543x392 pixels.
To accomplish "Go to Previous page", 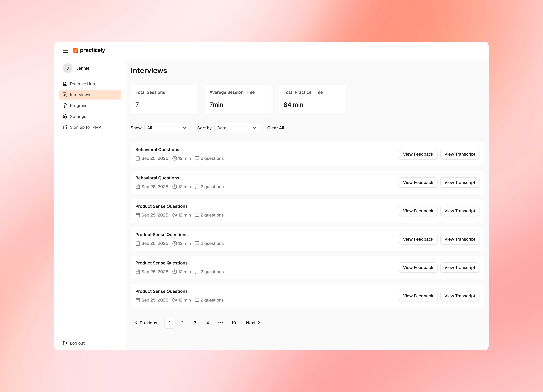I will [146, 323].
